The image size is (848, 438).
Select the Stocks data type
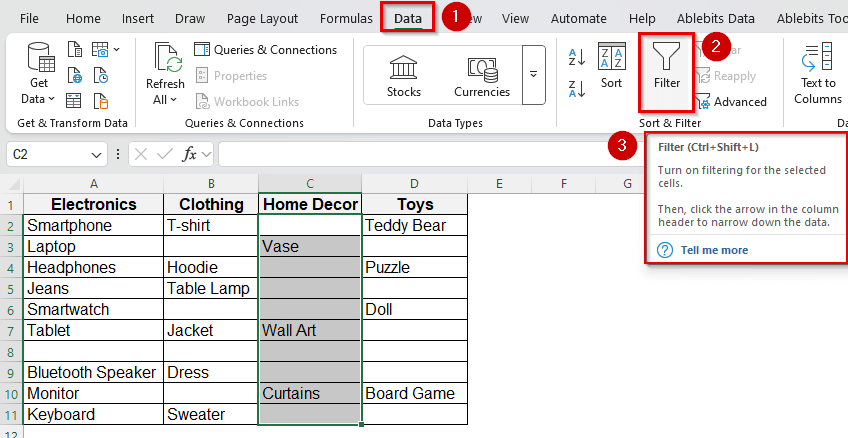coord(404,75)
